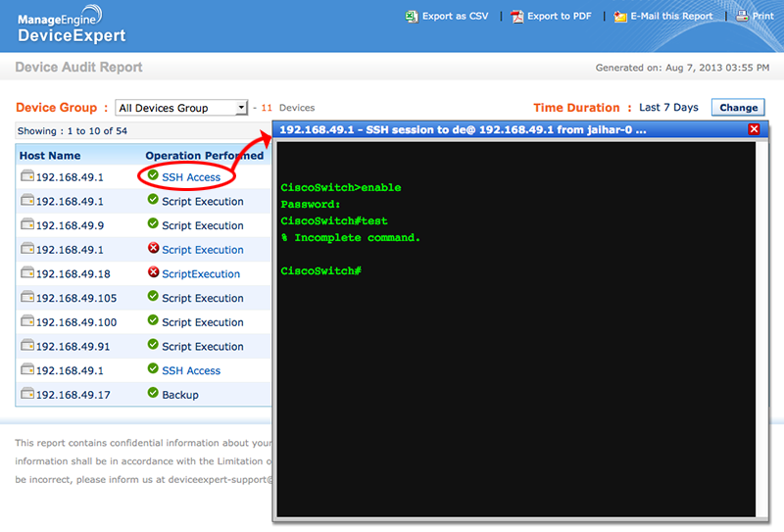
Task: Click green check icon on 192.168.49.100 row
Action: point(153,320)
